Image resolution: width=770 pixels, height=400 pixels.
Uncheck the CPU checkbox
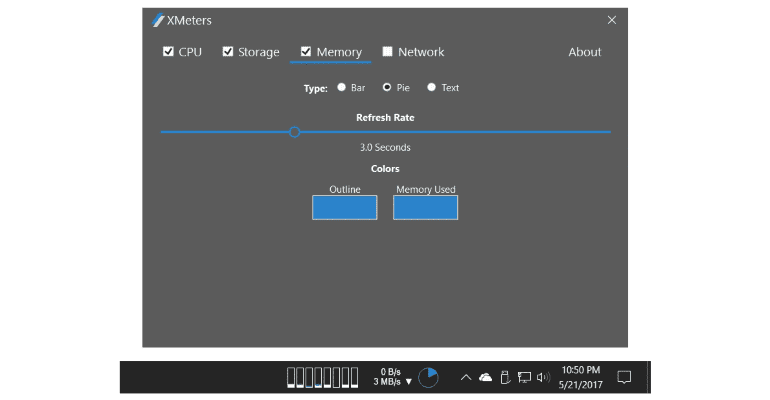point(168,52)
